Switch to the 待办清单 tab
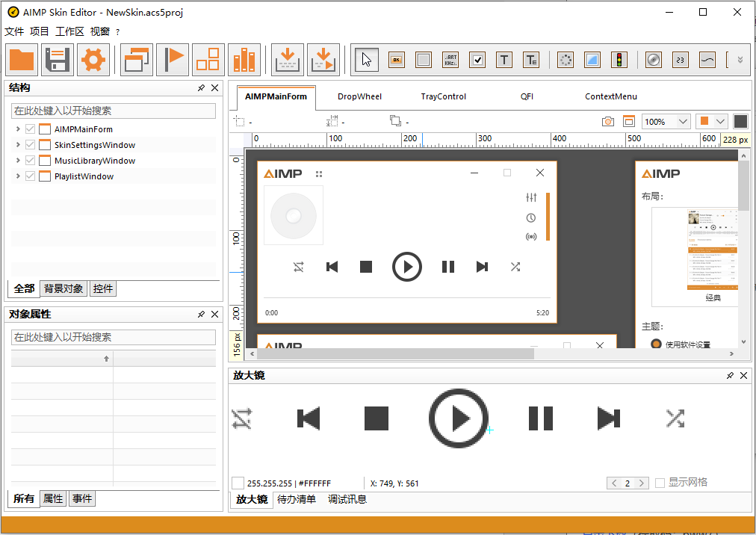 pyautogui.click(x=297, y=499)
